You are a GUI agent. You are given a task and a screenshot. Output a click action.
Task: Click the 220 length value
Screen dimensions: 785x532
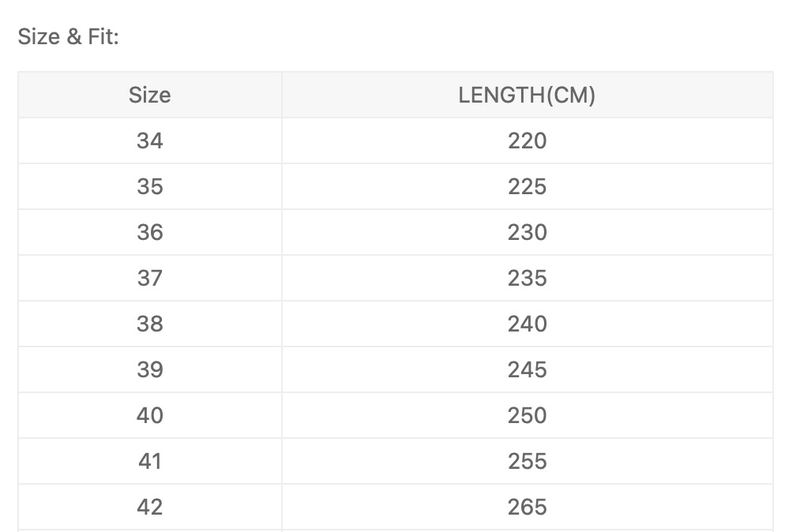[x=527, y=140]
